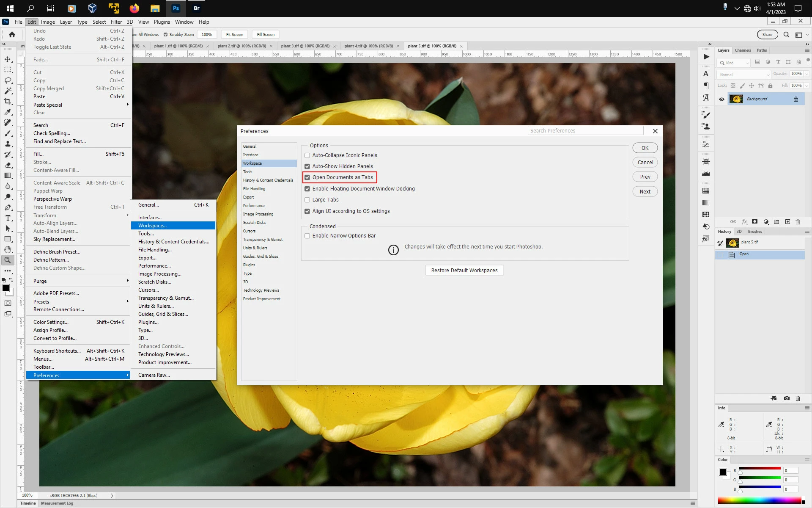Click the Delete layer trash icon
The width and height of the screenshot is (812, 508).
(x=798, y=222)
